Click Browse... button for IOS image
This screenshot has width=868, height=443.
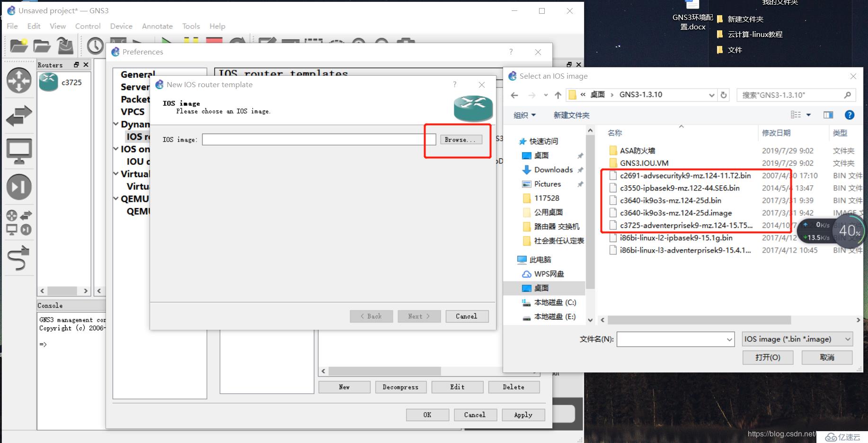click(461, 139)
